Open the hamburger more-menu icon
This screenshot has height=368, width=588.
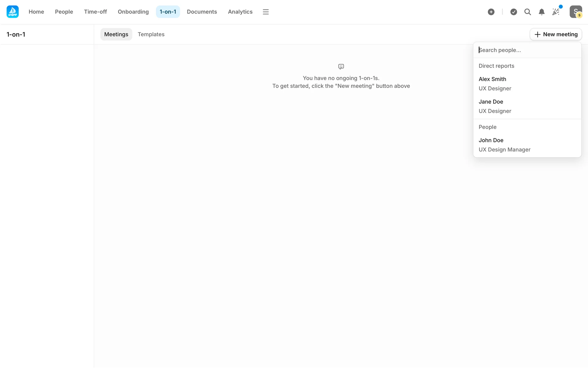tap(266, 12)
